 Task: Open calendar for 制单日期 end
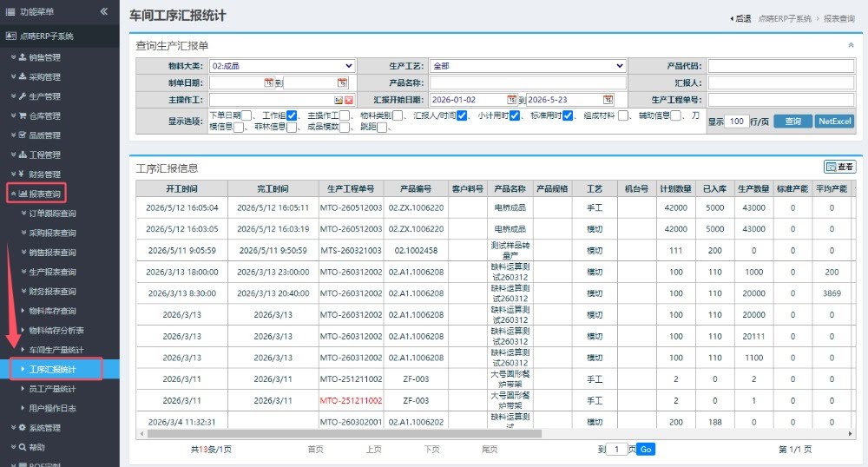tap(343, 82)
